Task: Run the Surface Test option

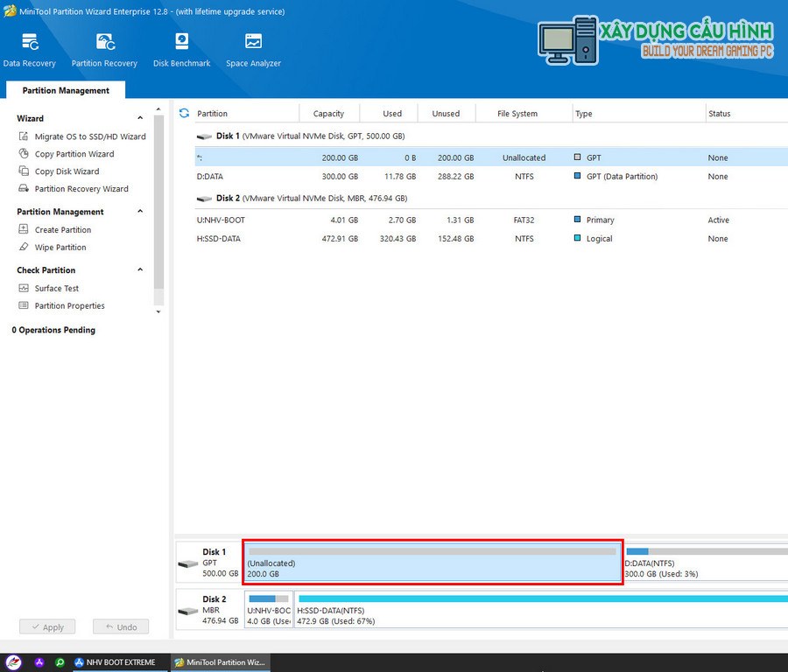Action: pos(56,289)
